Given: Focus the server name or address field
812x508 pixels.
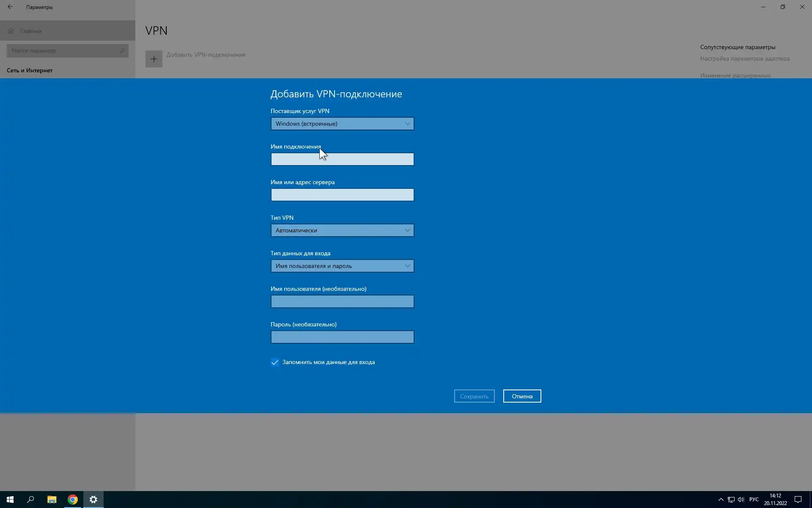Looking at the screenshot, I should 342,195.
